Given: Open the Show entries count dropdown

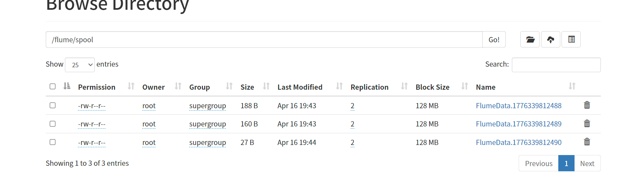Looking at the screenshot, I should 80,65.
